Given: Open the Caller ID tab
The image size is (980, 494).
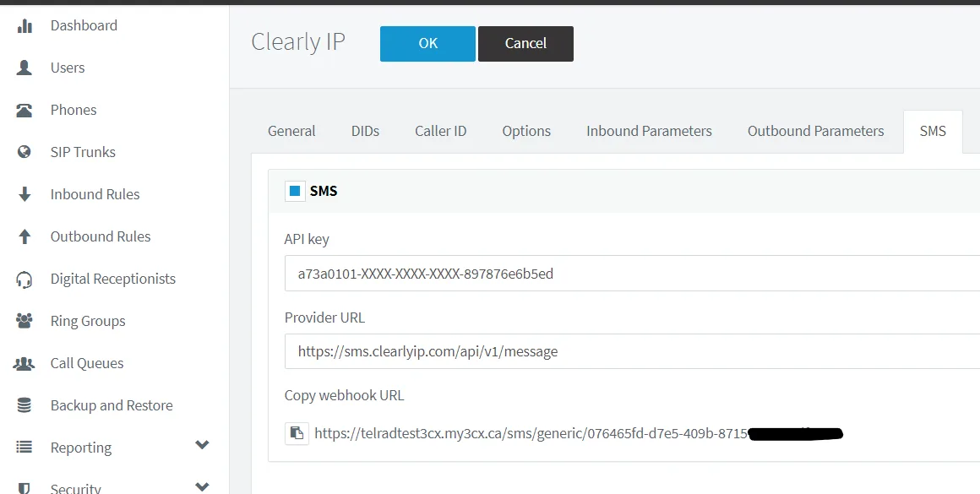Looking at the screenshot, I should [x=441, y=131].
